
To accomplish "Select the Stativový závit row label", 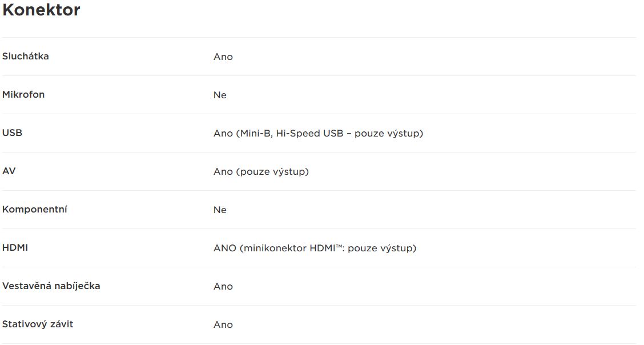I will [x=37, y=324].
